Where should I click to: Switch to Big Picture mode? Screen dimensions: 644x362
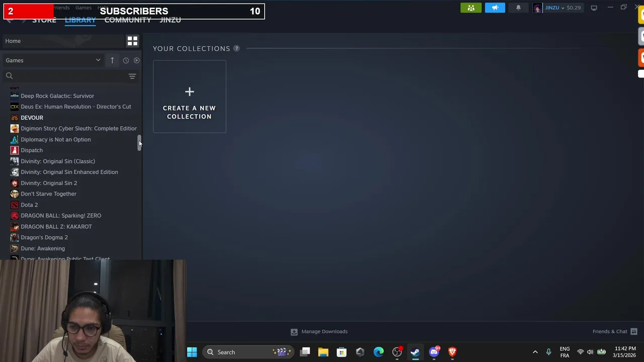click(x=594, y=8)
